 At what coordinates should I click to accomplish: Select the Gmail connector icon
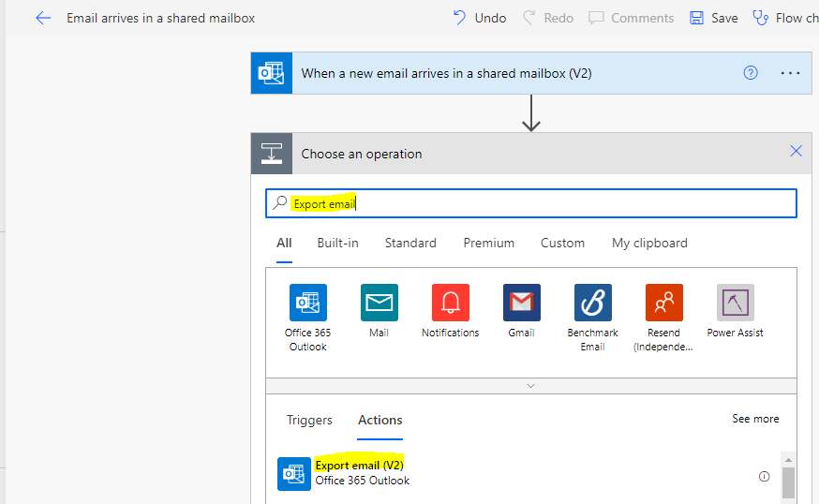[521, 303]
